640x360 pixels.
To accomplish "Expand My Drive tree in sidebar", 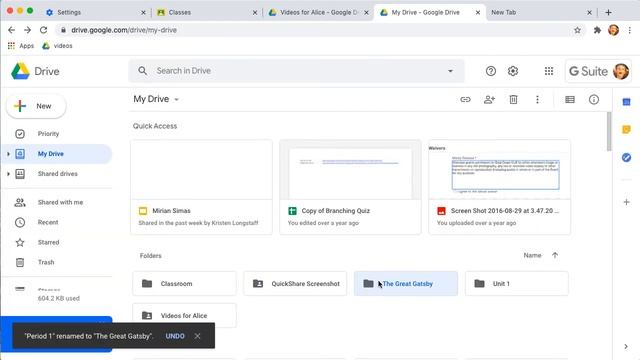I will coord(8,154).
